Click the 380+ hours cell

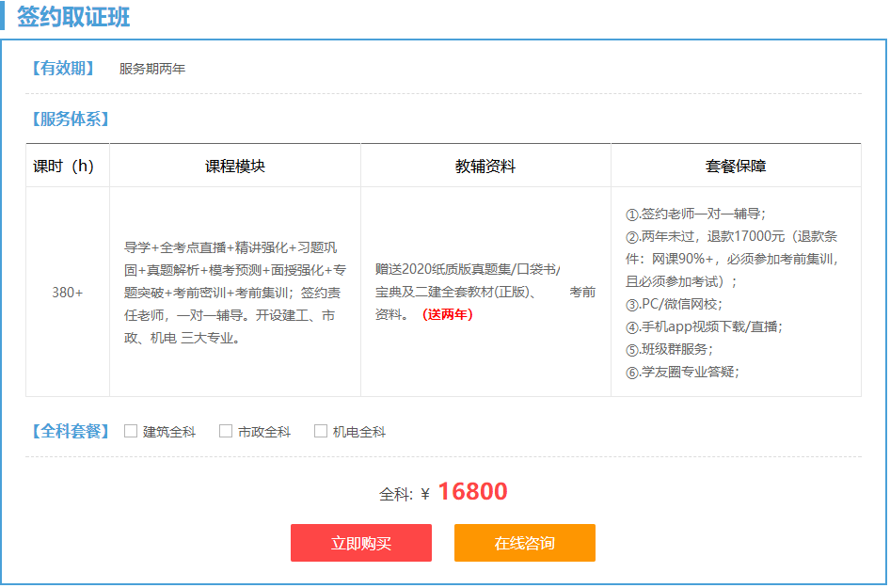[68, 293]
